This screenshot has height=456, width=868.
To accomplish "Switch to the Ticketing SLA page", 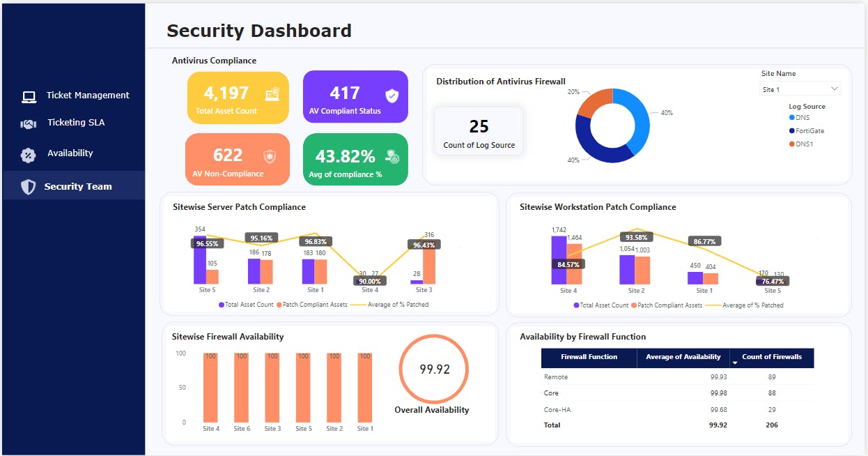I will (x=78, y=123).
